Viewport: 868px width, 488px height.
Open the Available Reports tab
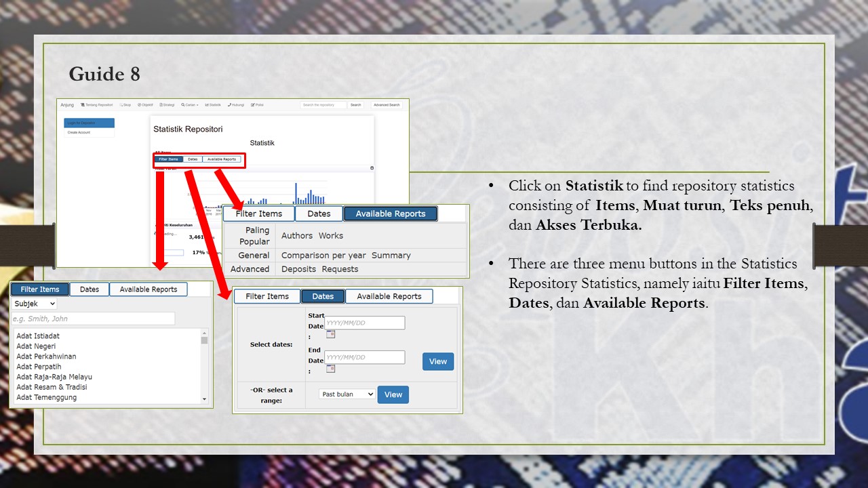pyautogui.click(x=391, y=213)
